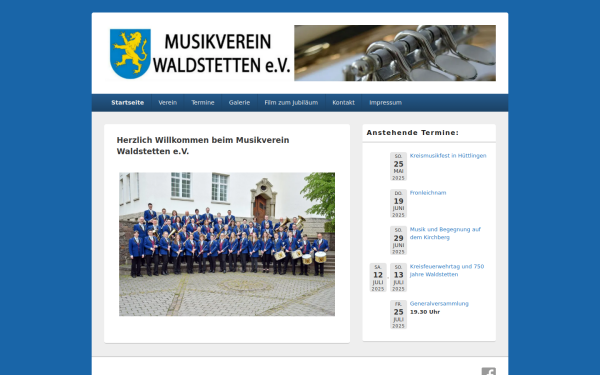Click the 19 Juni 2025 date badge
The image size is (600, 375).
(x=398, y=204)
